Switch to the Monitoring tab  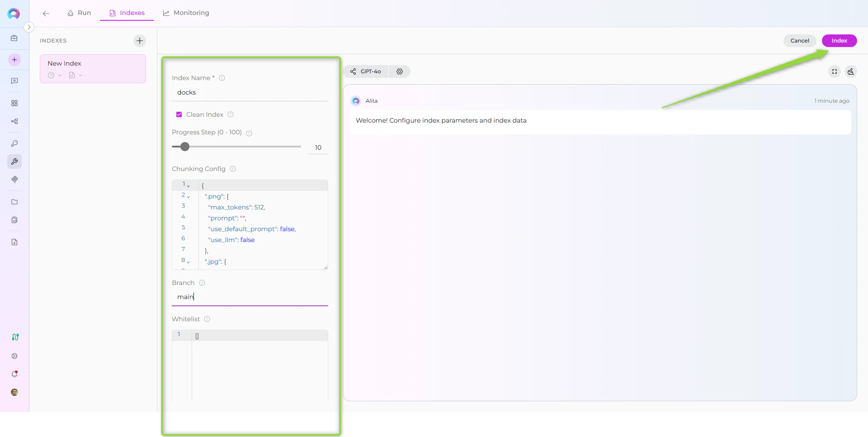point(186,13)
